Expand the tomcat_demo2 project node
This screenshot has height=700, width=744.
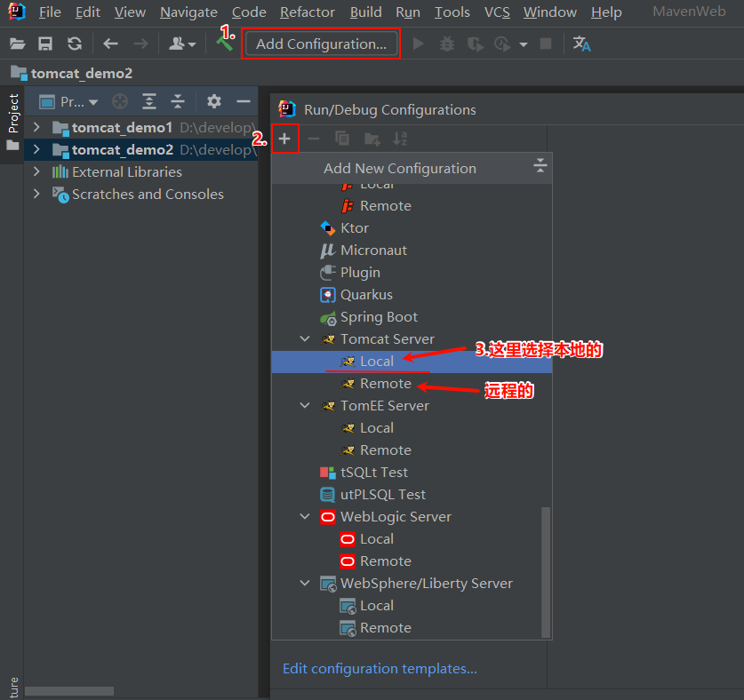(x=36, y=149)
